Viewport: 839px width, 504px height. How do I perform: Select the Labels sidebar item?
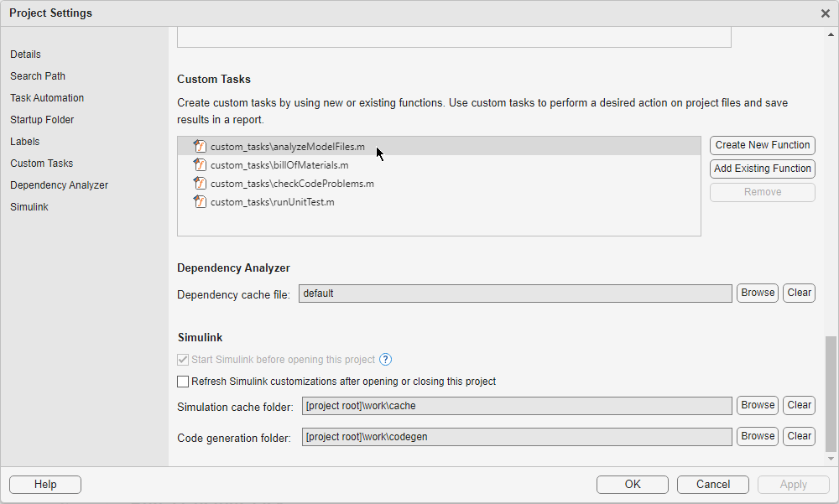pos(25,142)
